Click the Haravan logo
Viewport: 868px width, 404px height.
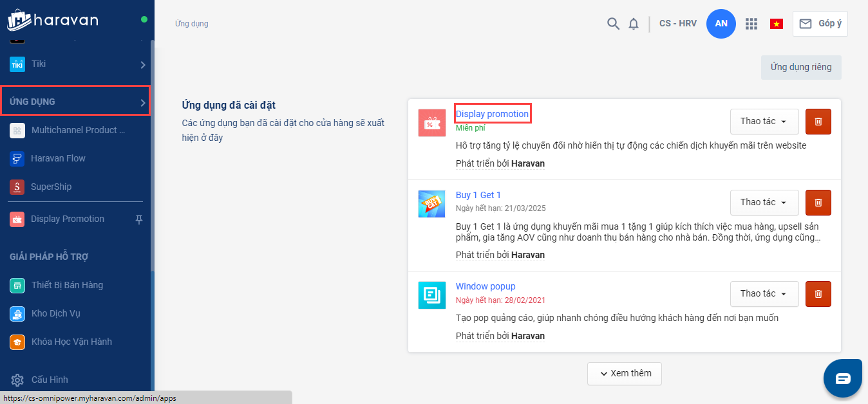click(x=53, y=20)
